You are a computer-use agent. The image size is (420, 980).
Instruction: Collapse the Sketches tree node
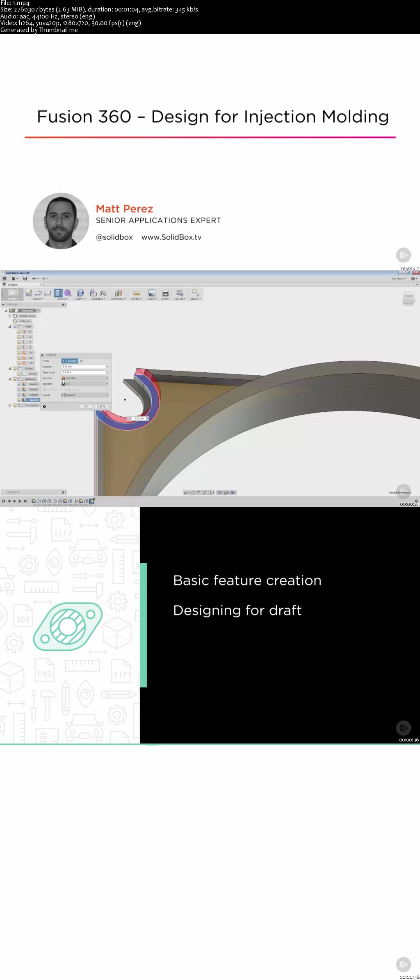pos(10,379)
